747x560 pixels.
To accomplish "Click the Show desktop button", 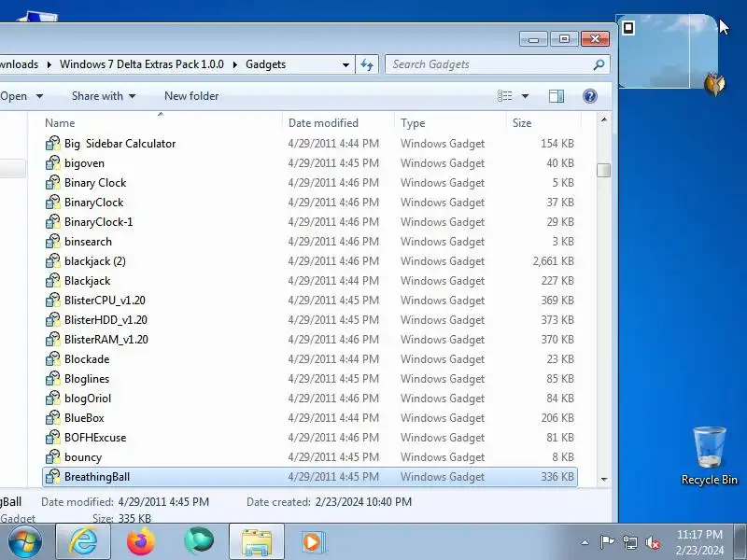I will tap(740, 542).
